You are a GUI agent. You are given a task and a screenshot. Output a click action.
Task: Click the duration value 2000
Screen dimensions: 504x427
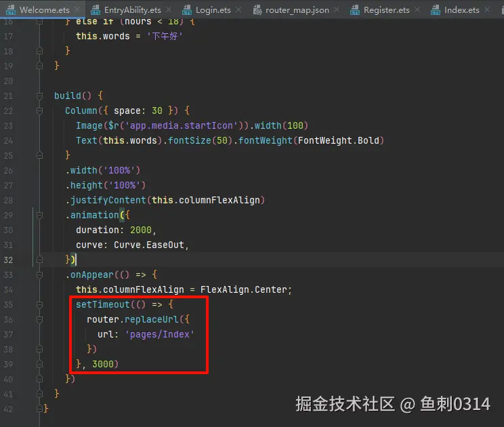click(141, 230)
